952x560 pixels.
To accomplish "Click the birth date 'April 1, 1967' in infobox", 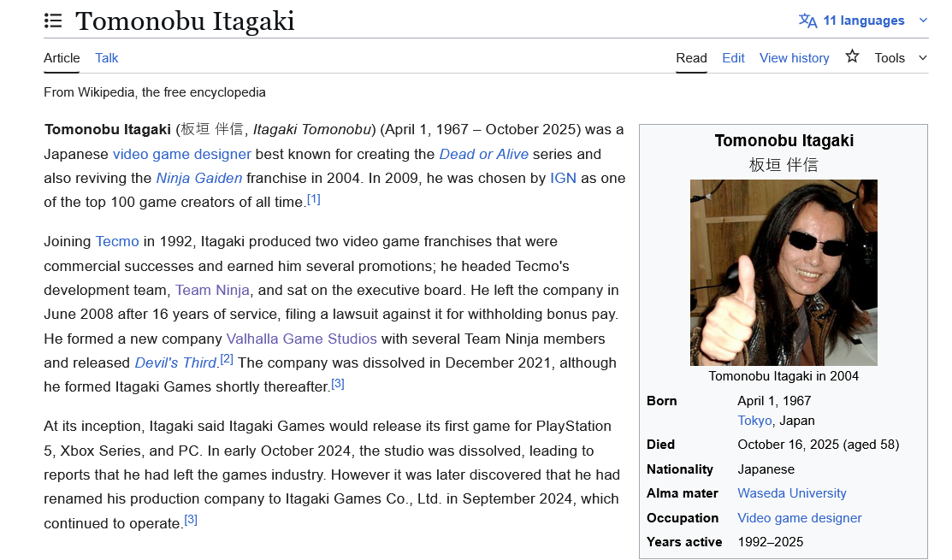I will coord(774,401).
